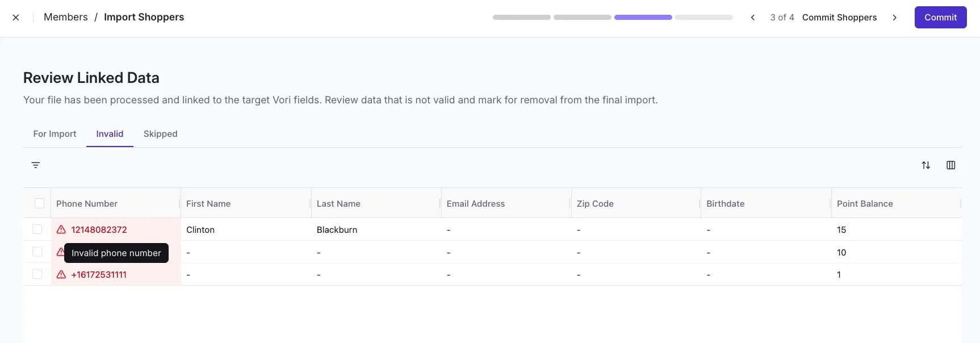Close the Import Shoppers wizard

(16, 18)
